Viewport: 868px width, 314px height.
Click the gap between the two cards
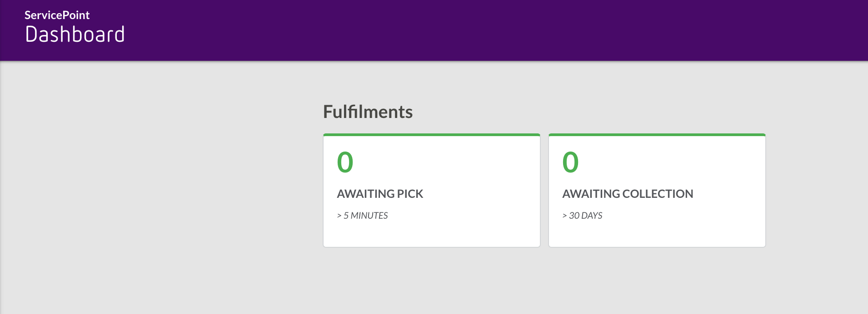(544, 191)
